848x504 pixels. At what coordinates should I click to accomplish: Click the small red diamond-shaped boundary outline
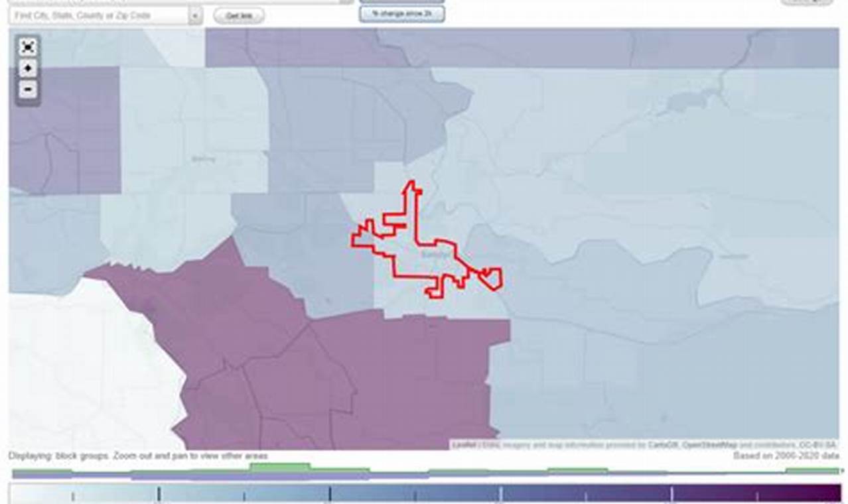(492, 279)
